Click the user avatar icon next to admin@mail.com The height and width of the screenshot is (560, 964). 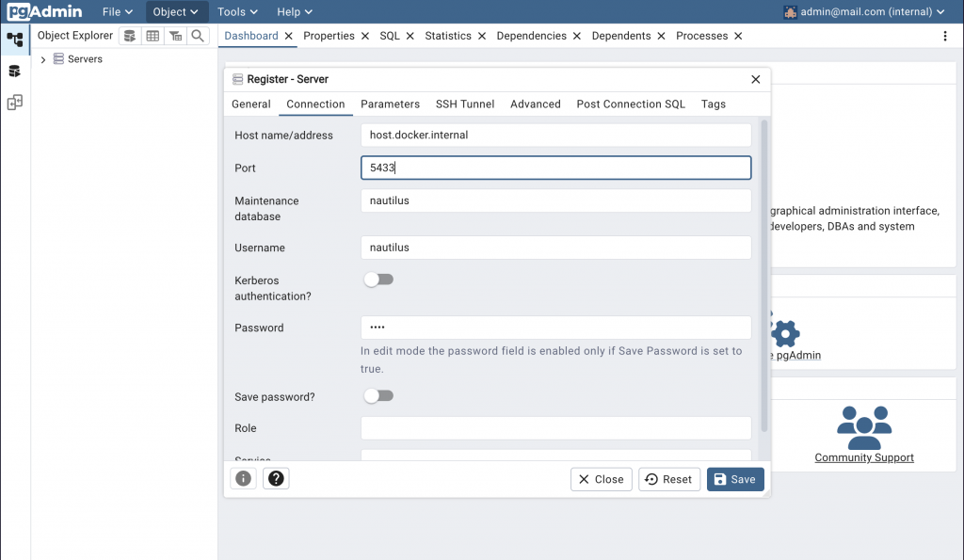(x=790, y=11)
